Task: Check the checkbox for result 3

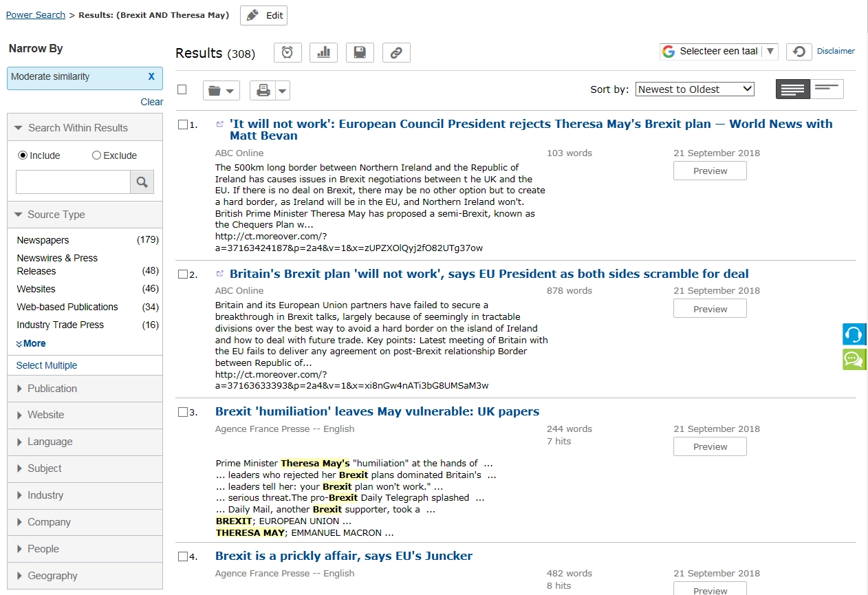Action: point(182,412)
